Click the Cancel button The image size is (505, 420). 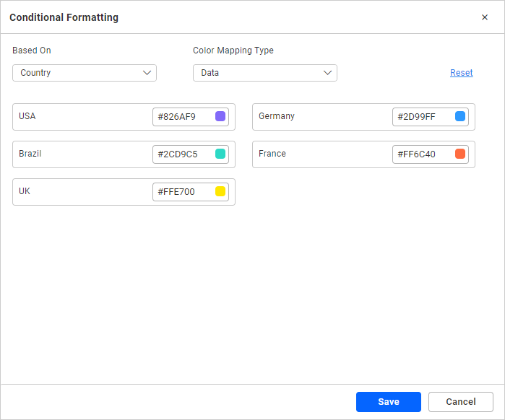tap(460, 402)
